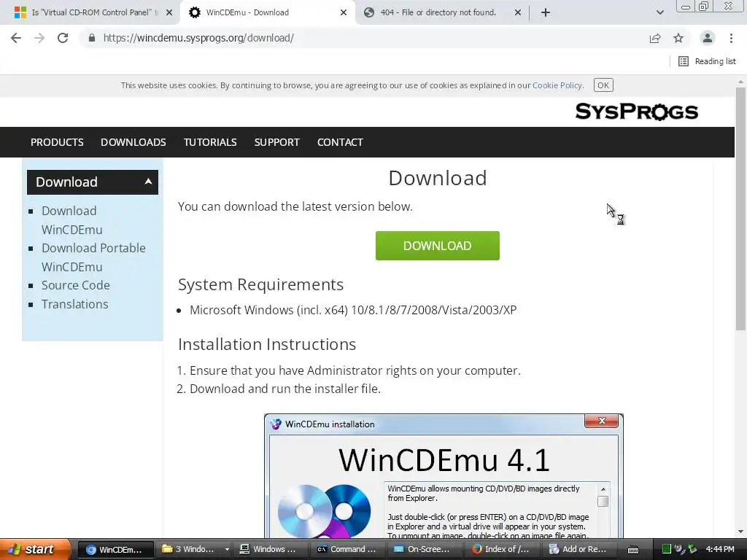This screenshot has width=747, height=560.
Task: Close the Virtual CD-ROM Control Panel tab
Action: point(169,12)
